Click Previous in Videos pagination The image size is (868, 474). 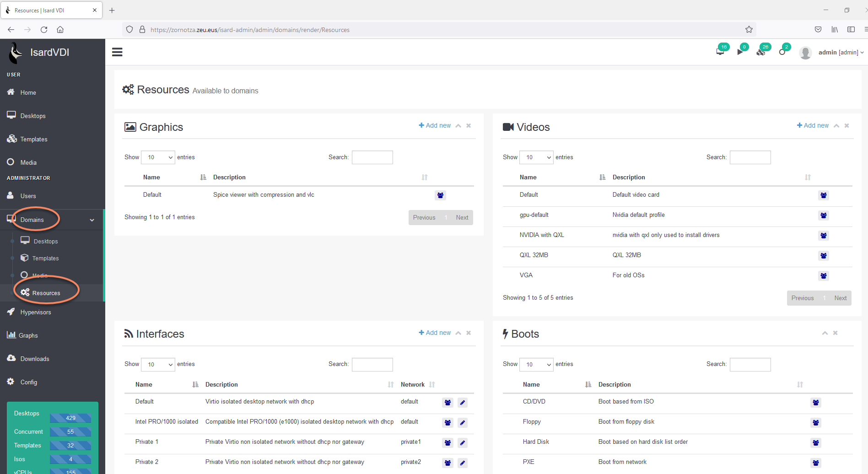point(803,298)
